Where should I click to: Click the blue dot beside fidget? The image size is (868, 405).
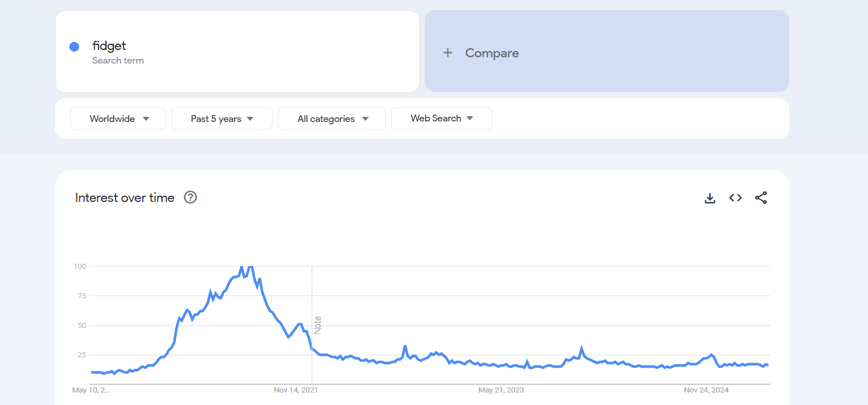(74, 47)
